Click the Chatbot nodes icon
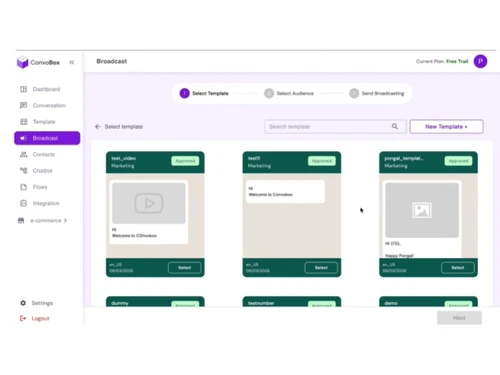This screenshot has width=500, height=375. coord(23,171)
